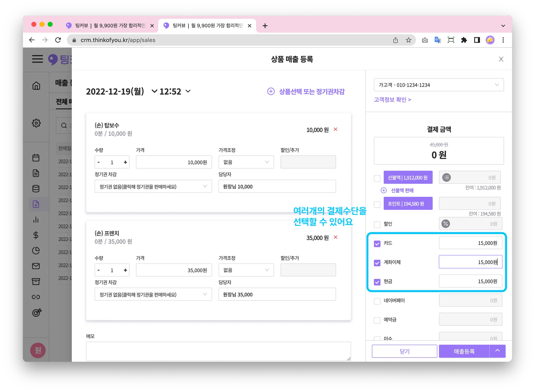
Task: Check the 선불액 checkbox
Action: tap(377, 178)
